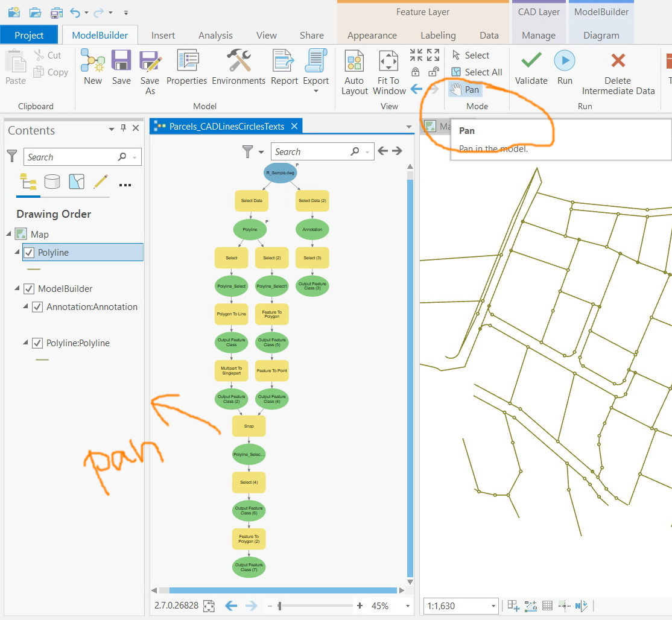Open the Export tool in the Model group

tap(315, 68)
